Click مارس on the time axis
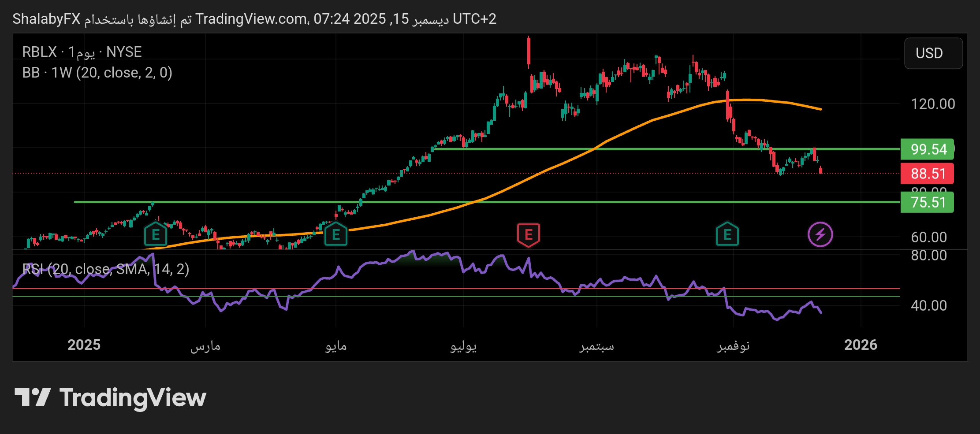 205,345
